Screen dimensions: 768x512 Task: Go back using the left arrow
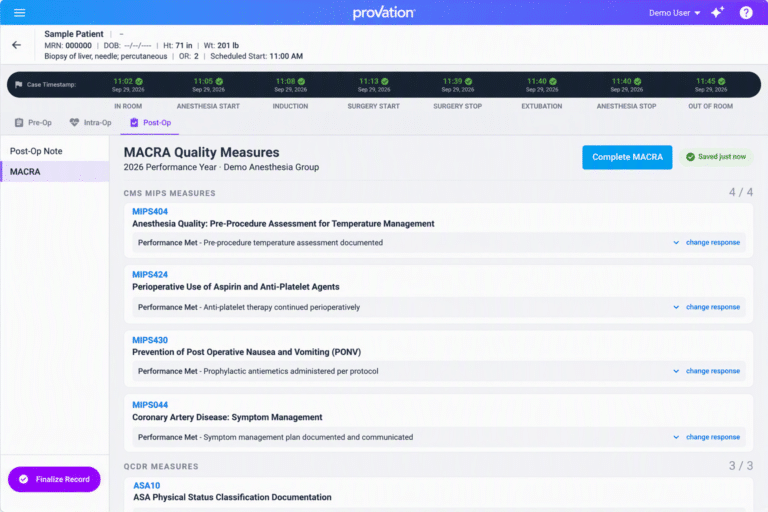17,45
